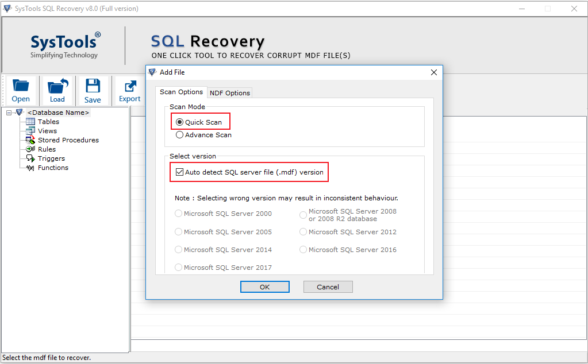The width and height of the screenshot is (588, 364).
Task: Choose Microsoft SQL Server 2017 radio option
Action: [x=179, y=268]
